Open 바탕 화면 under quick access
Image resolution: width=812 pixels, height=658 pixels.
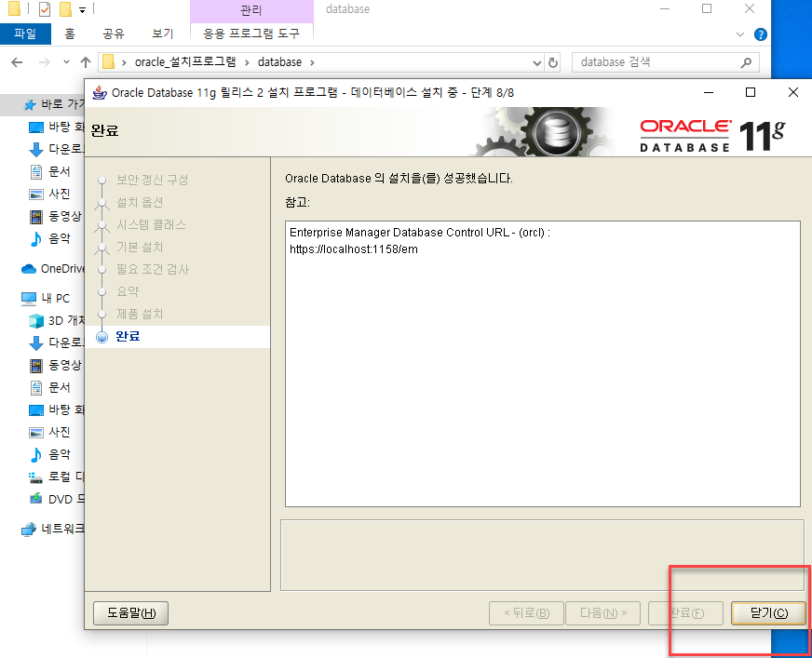pos(57,127)
